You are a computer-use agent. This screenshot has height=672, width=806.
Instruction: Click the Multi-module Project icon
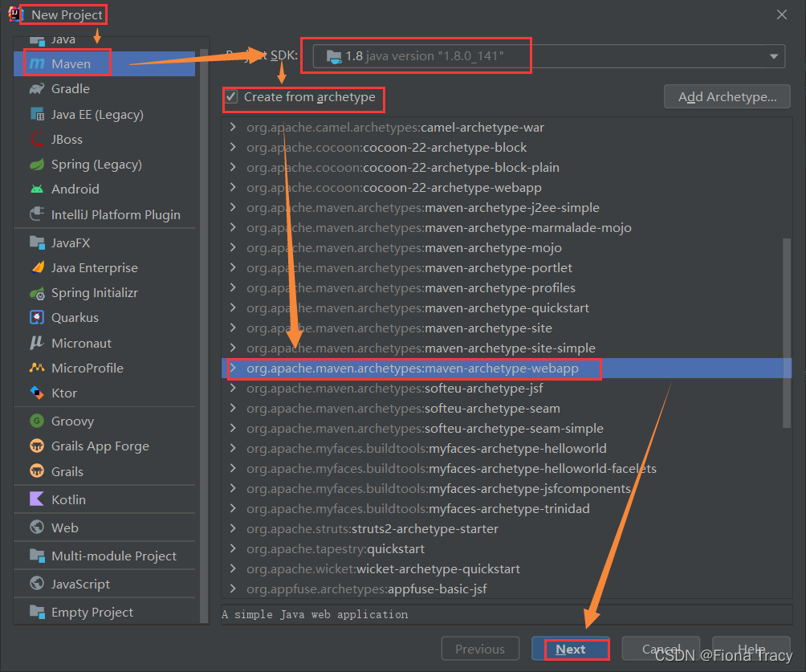(37, 556)
